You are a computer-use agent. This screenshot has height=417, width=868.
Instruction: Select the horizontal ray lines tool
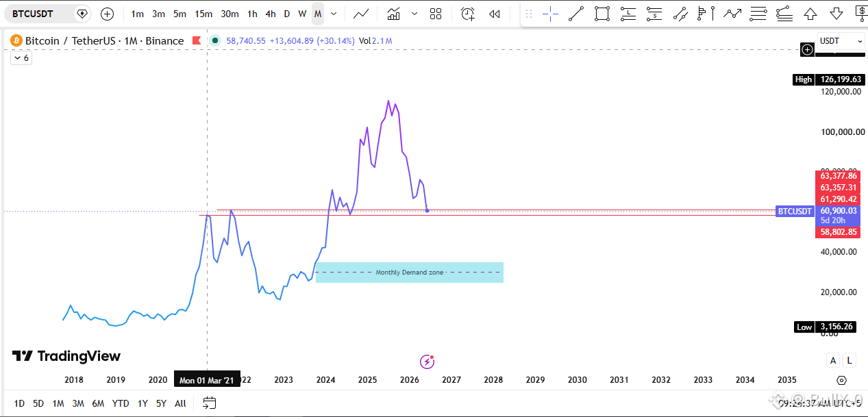coord(758,13)
